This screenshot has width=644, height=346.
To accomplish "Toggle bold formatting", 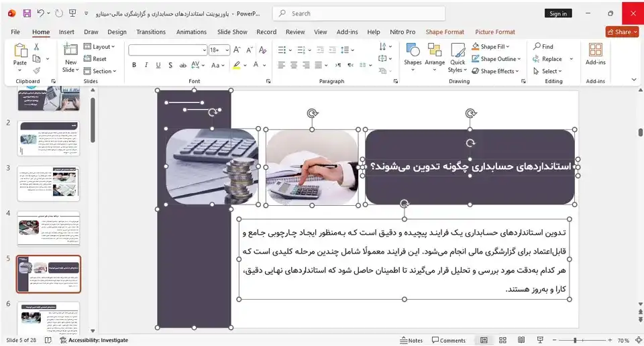I will tap(134, 65).
